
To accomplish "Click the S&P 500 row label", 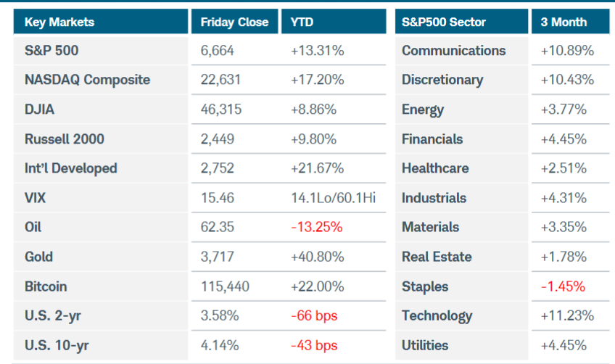I will 51,51.
